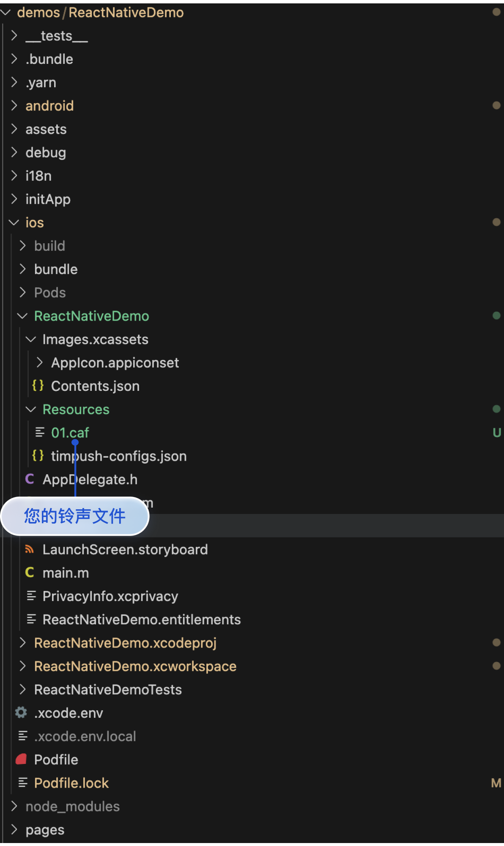Open the .xcode.env.local file
The height and width of the screenshot is (846, 504).
coord(85,736)
